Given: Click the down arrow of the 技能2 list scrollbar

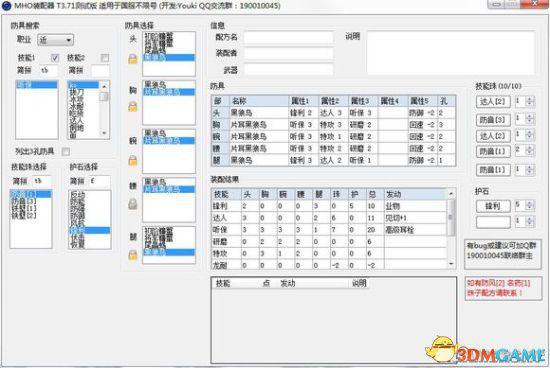Looking at the screenshot, I should pos(104,133).
